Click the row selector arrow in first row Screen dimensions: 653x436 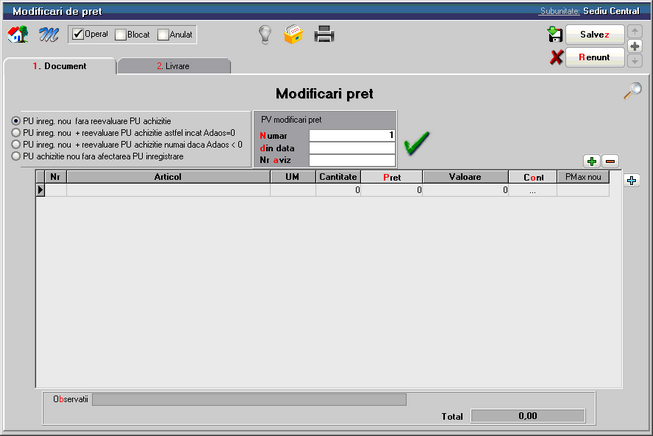click(40, 190)
